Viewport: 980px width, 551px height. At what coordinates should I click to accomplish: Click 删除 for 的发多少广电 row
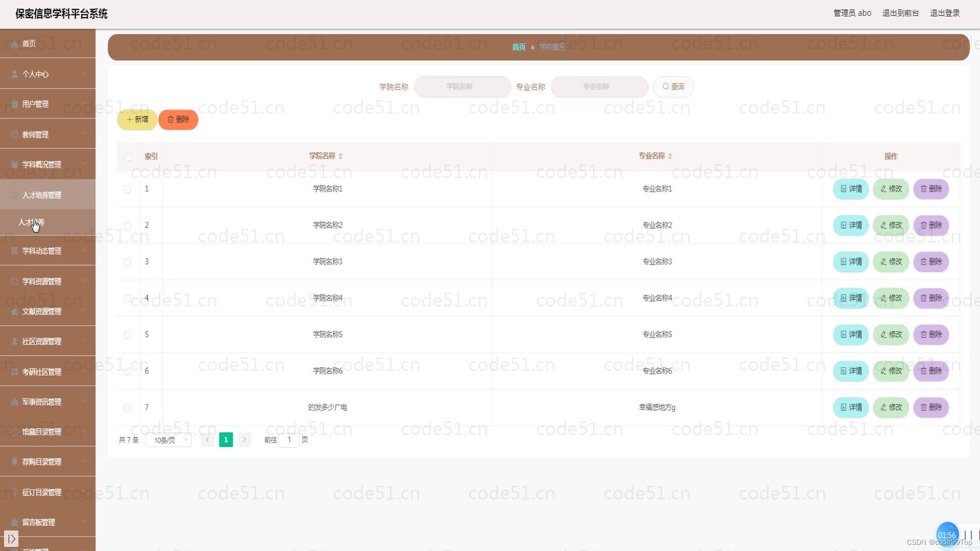coord(931,407)
